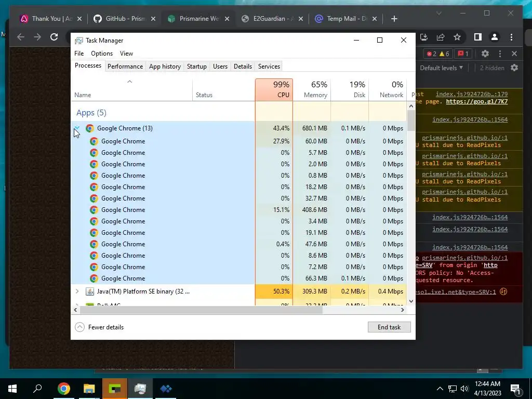This screenshot has height=399, width=532.
Task: Click the Chrome forward arrow
Action: point(37,37)
